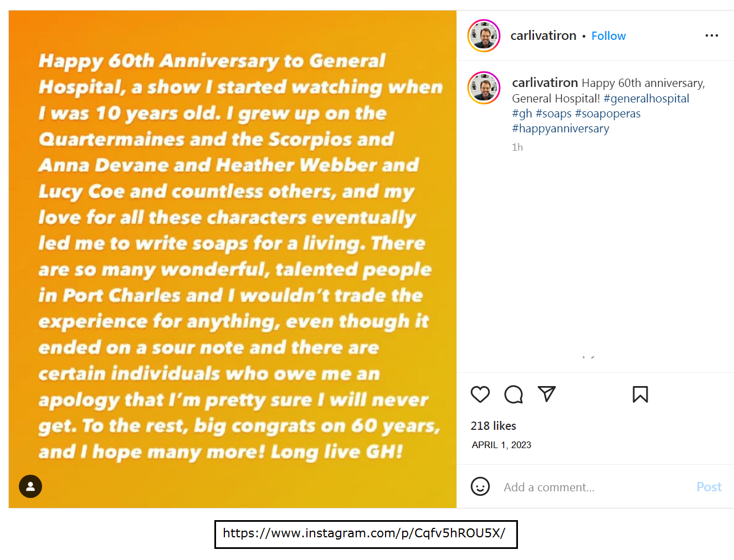Show tagged people icon on image

click(30, 486)
